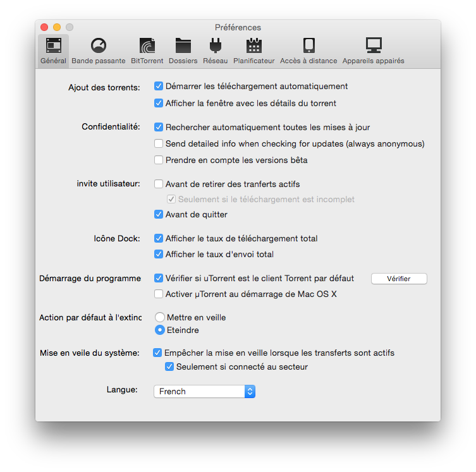Open the Réseau plug icon
Viewport: 476px width, 472px height.
(215, 45)
